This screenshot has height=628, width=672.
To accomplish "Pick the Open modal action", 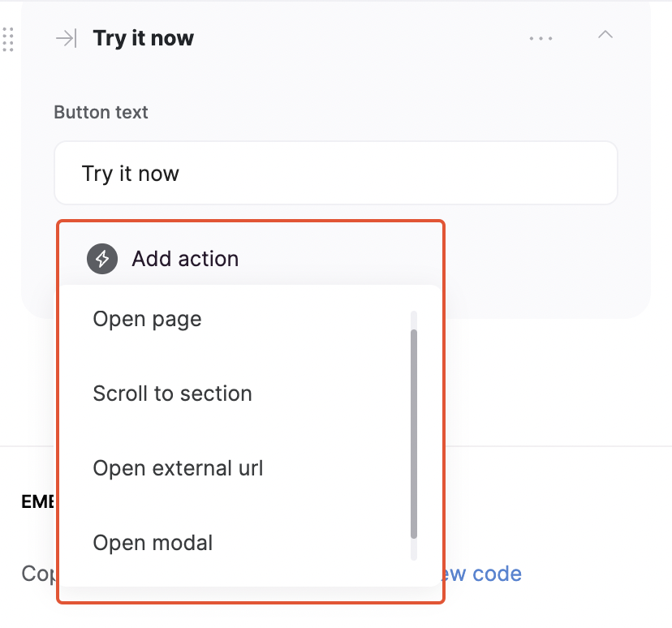I will [153, 543].
